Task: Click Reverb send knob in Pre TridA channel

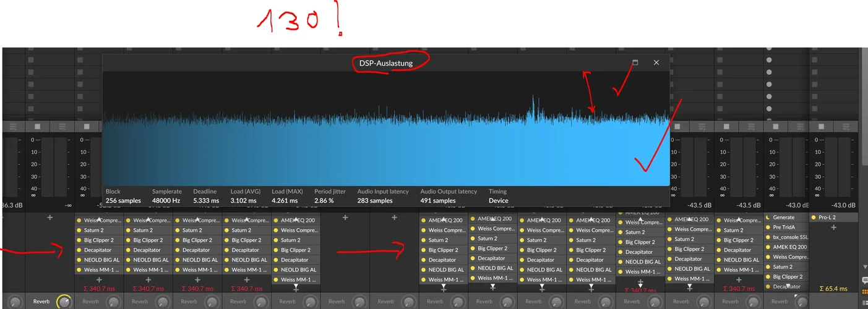Action: 803,302
